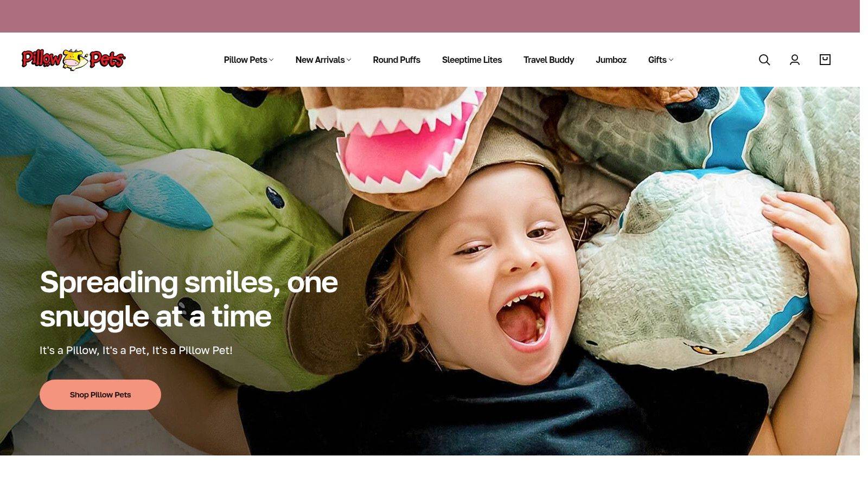
Task: Open the Jumboz nav link
Action: [611, 60]
